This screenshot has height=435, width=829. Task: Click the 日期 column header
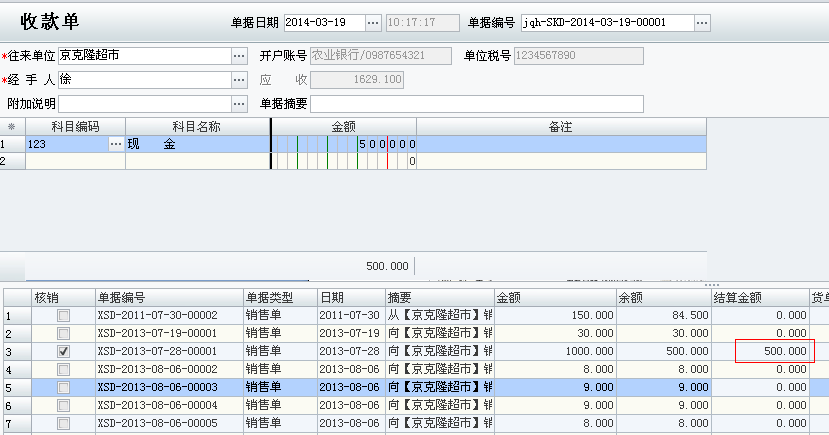(352, 298)
